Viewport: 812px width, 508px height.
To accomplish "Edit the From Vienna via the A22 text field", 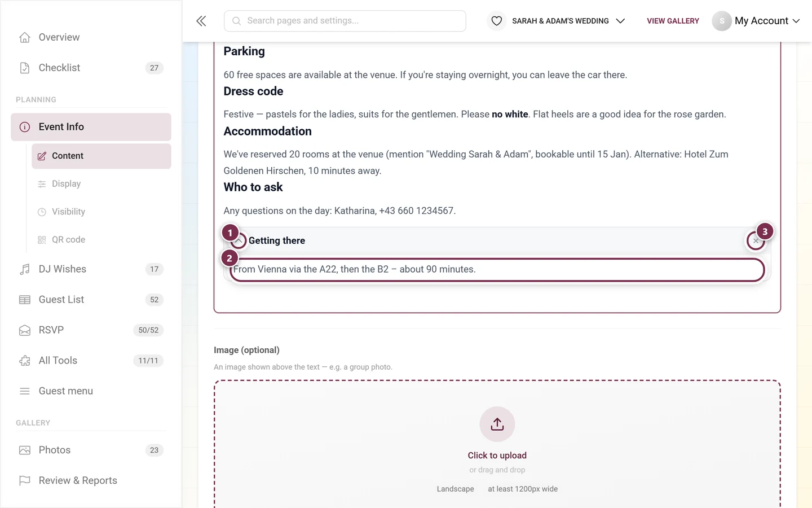I will point(497,270).
